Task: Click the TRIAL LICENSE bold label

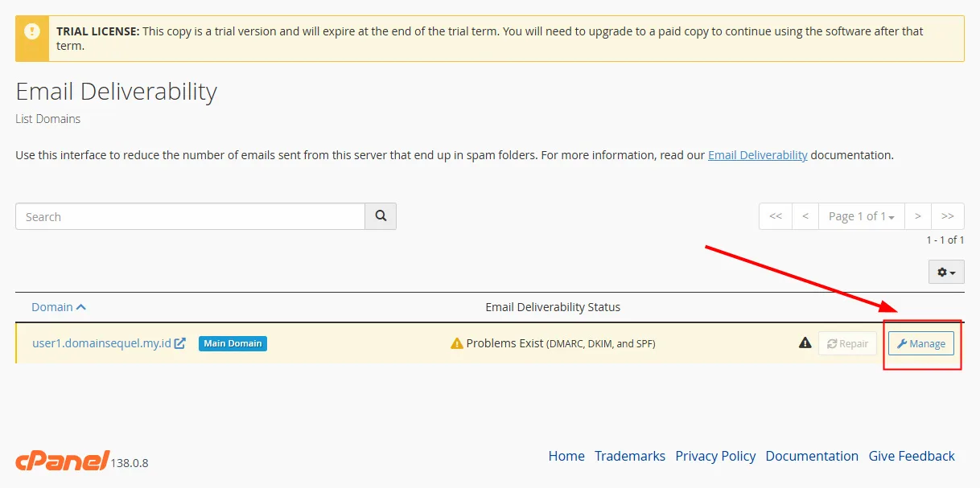Action: [97, 31]
